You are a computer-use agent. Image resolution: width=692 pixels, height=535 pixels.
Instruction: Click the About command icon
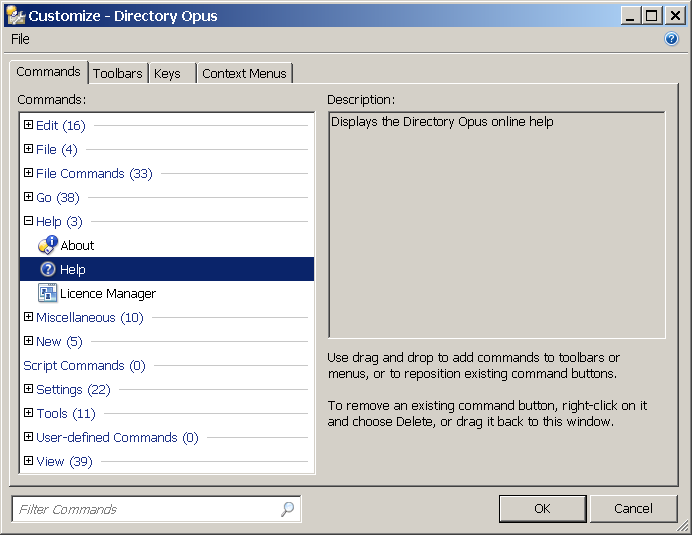[x=48, y=245]
